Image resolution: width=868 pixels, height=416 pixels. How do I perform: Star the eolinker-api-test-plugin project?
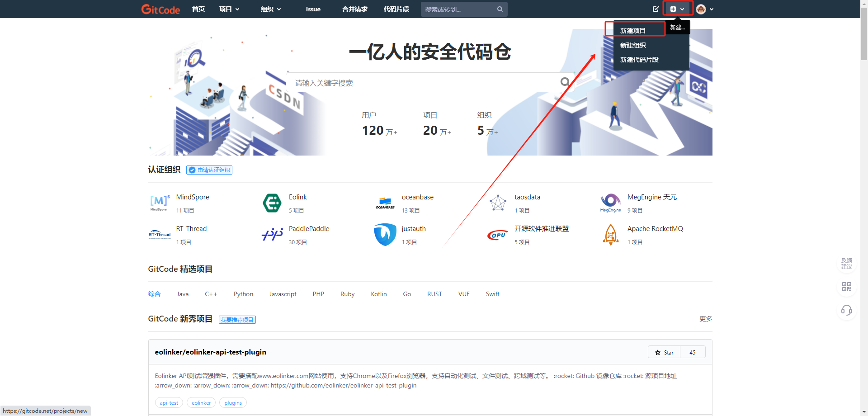pos(664,352)
